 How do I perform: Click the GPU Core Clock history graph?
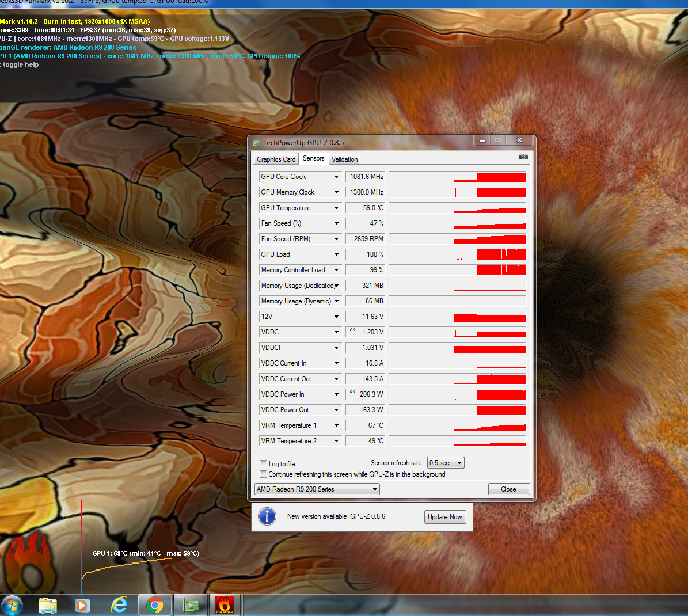458,177
